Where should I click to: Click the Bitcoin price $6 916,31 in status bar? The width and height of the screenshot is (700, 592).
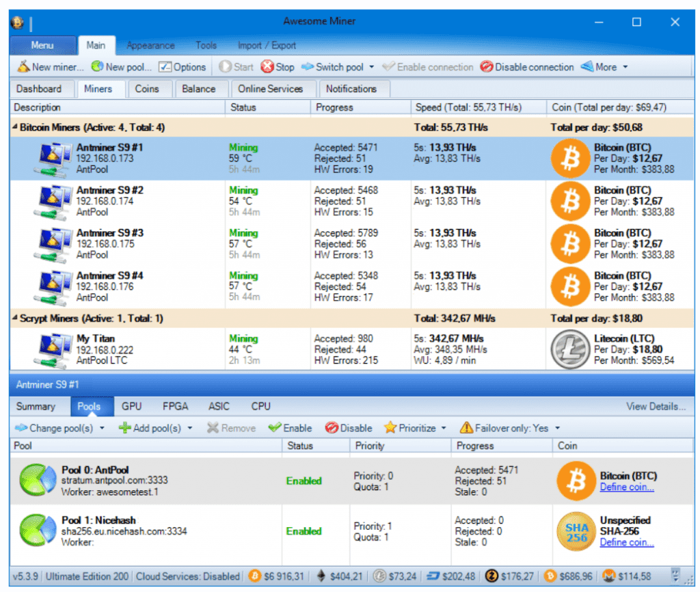pos(276,576)
